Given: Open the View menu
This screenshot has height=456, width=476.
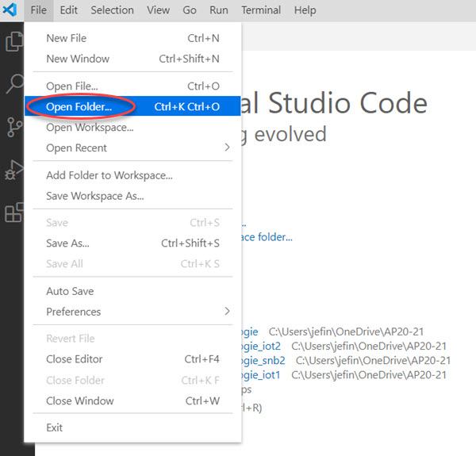Looking at the screenshot, I should pos(158,10).
